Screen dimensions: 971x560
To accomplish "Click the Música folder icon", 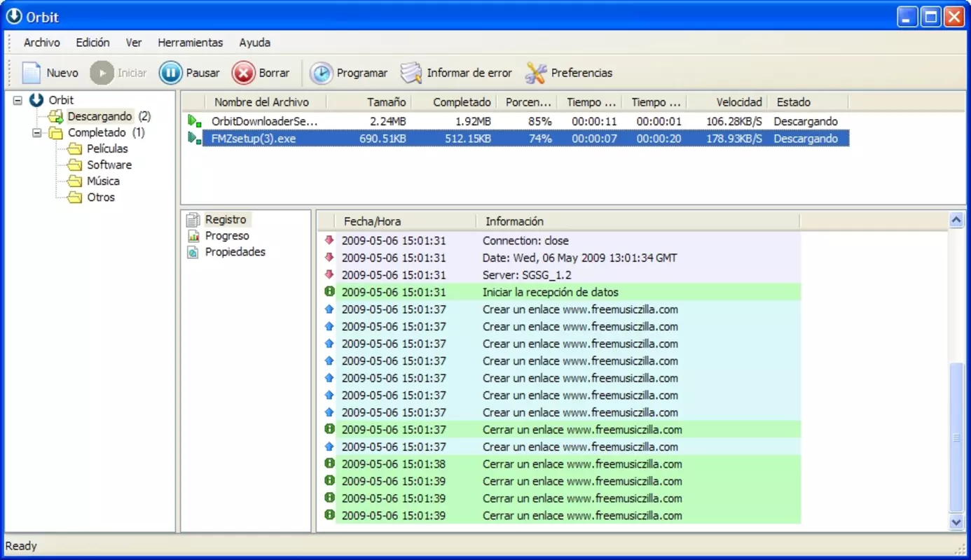I will click(x=74, y=181).
